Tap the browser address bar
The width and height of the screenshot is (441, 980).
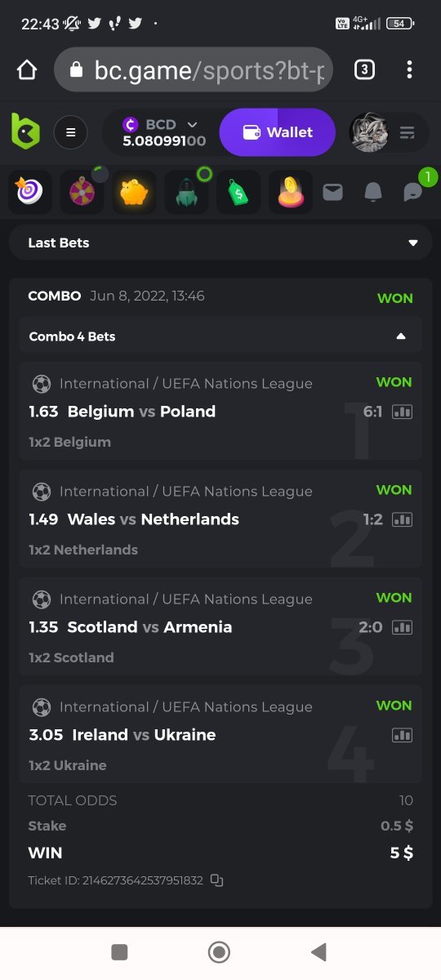(194, 70)
